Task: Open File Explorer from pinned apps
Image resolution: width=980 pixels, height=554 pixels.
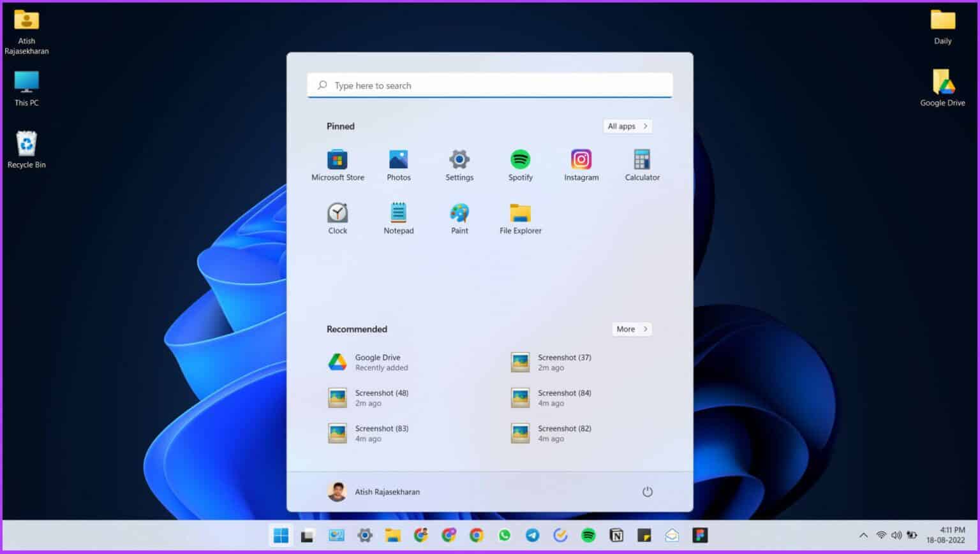Action: 520,219
